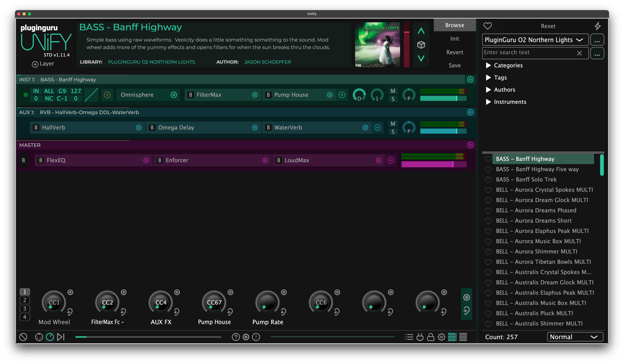The image size is (624, 364).
Task: Click the dice icon for a random patch
Action: click(x=421, y=45)
